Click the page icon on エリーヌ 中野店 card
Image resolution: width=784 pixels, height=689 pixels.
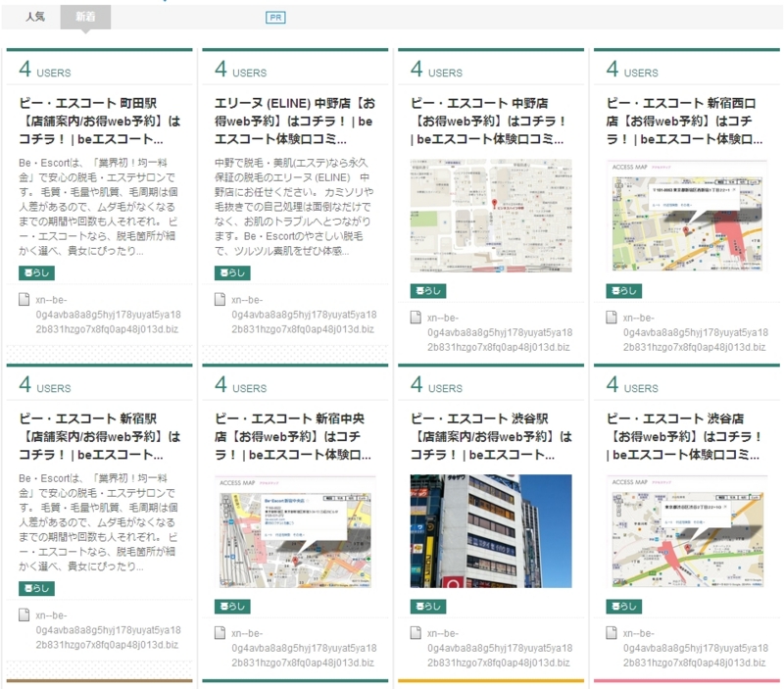tap(220, 300)
